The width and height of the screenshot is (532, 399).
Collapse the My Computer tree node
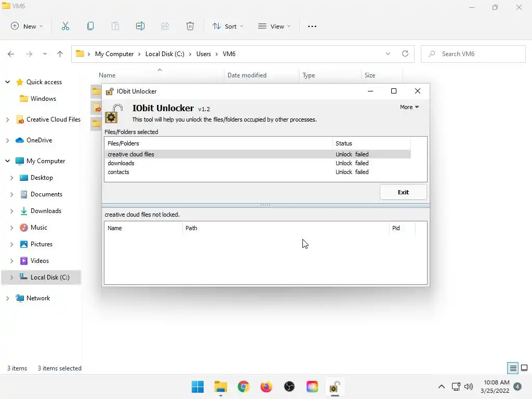pos(7,161)
